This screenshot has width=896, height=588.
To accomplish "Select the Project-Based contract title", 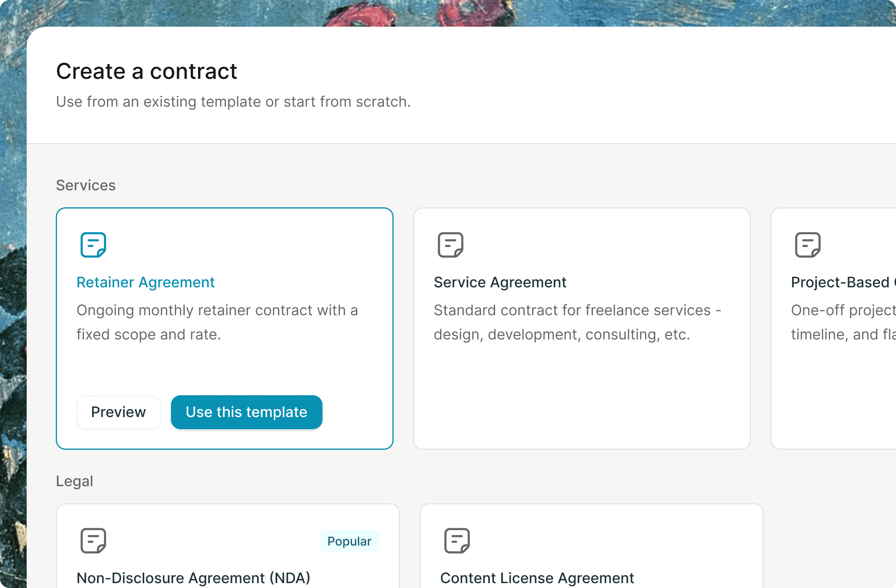I will pos(843,282).
